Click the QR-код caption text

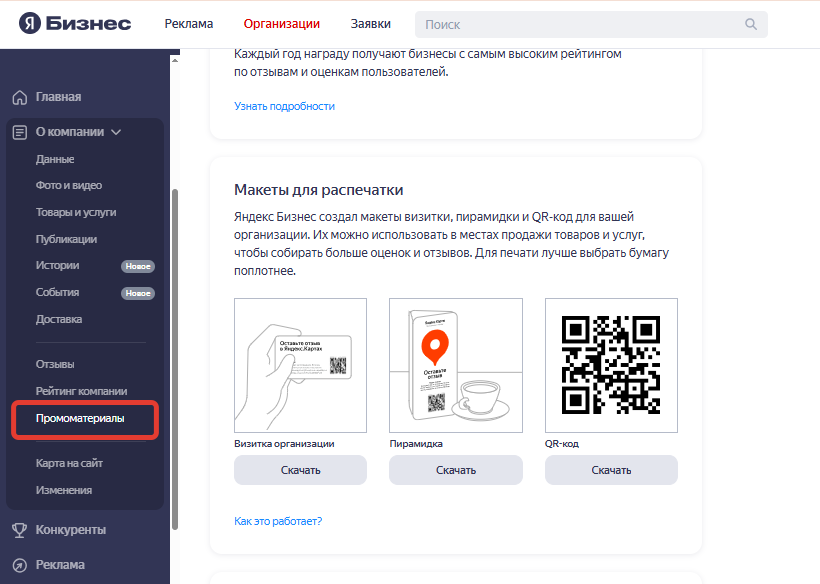click(562, 443)
